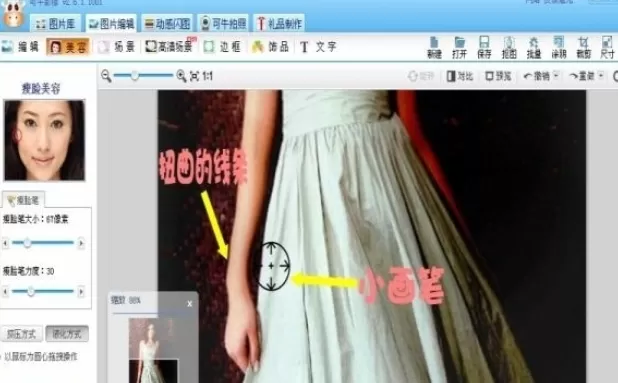Open the 重做 redo history dropdown arrow
The image size is (618, 383).
coord(601,76)
